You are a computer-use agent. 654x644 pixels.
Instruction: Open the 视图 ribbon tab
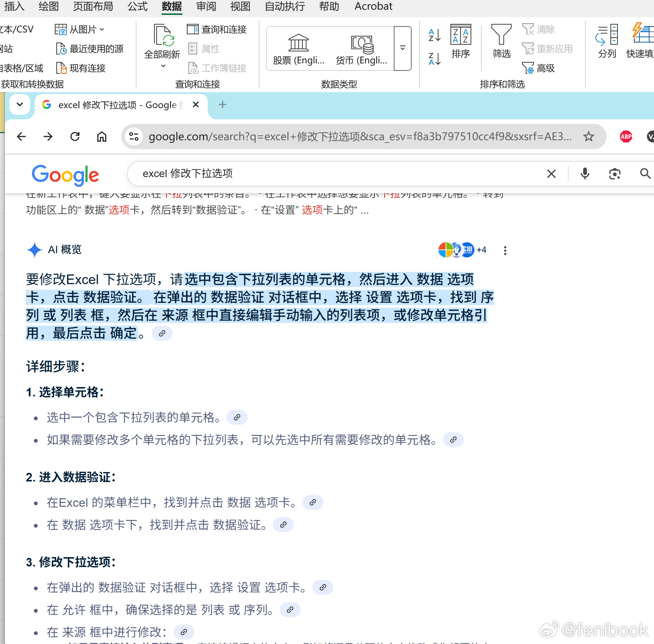240,6
